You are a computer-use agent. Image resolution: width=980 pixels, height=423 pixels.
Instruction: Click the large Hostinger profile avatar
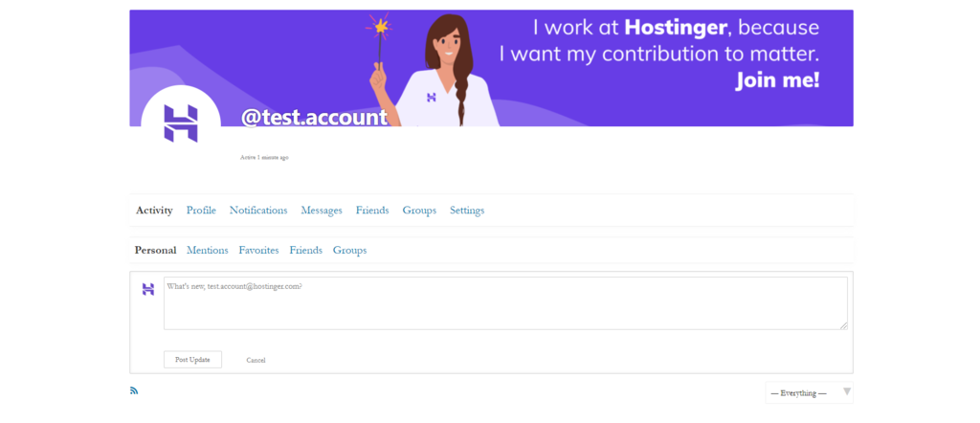click(181, 123)
